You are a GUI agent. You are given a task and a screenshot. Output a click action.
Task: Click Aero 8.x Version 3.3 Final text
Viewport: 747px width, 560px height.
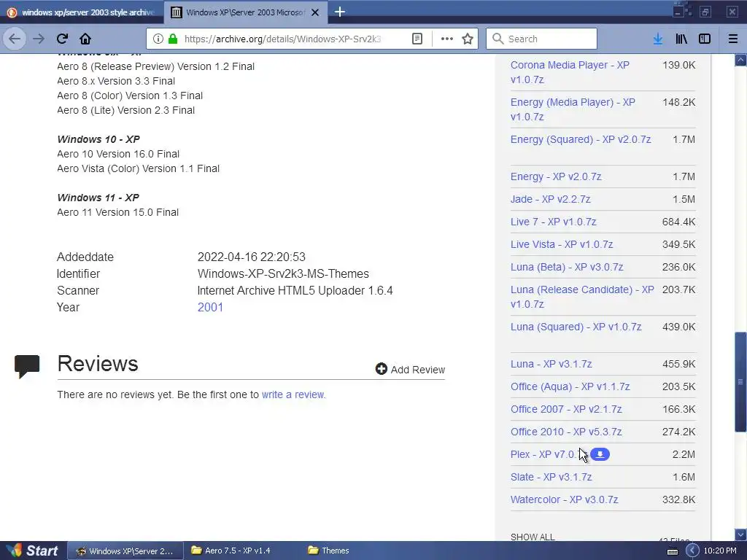pos(116,81)
